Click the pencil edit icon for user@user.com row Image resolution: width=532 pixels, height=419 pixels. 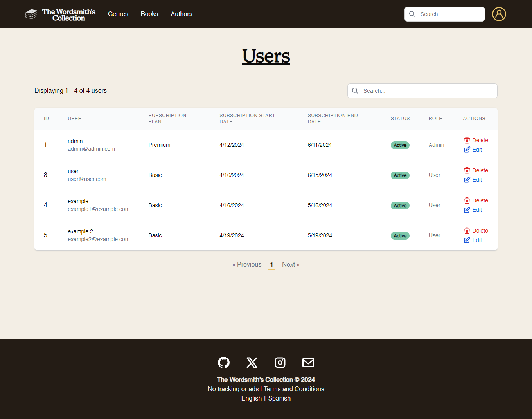coord(467,180)
